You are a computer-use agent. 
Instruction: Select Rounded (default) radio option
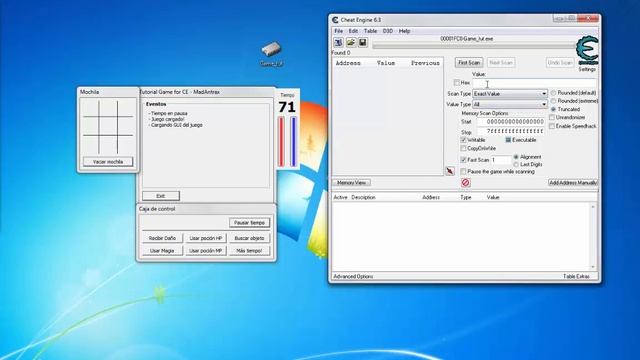tap(553, 93)
